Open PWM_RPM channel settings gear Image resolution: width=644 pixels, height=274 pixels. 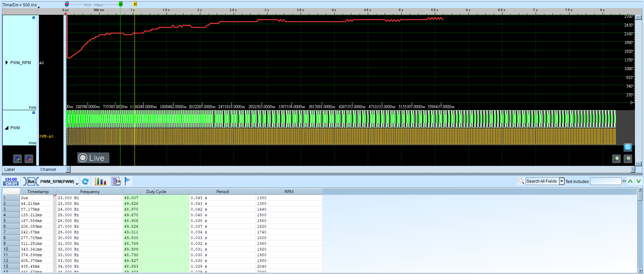(34, 17)
